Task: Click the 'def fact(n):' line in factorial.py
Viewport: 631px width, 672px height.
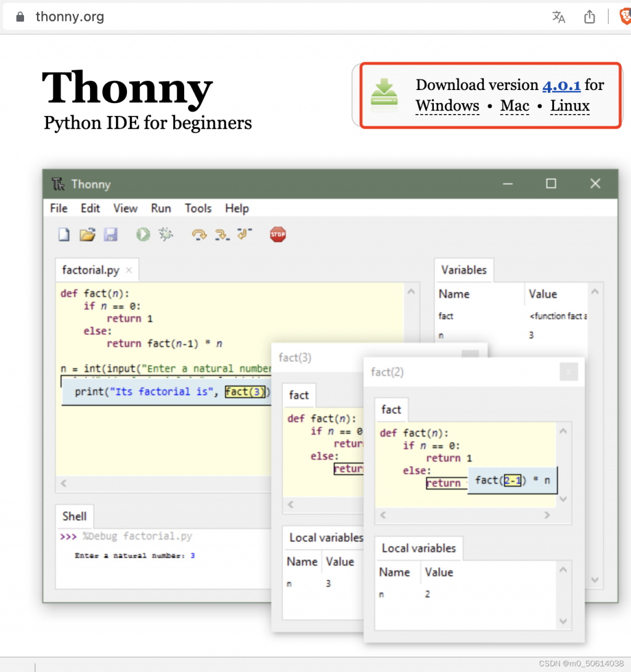Action: pyautogui.click(x=95, y=293)
